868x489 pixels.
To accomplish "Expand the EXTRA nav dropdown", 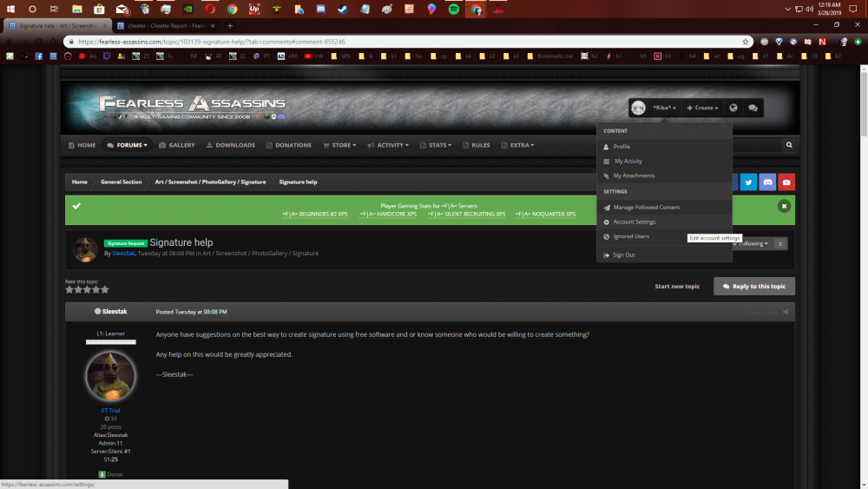I will pos(517,145).
